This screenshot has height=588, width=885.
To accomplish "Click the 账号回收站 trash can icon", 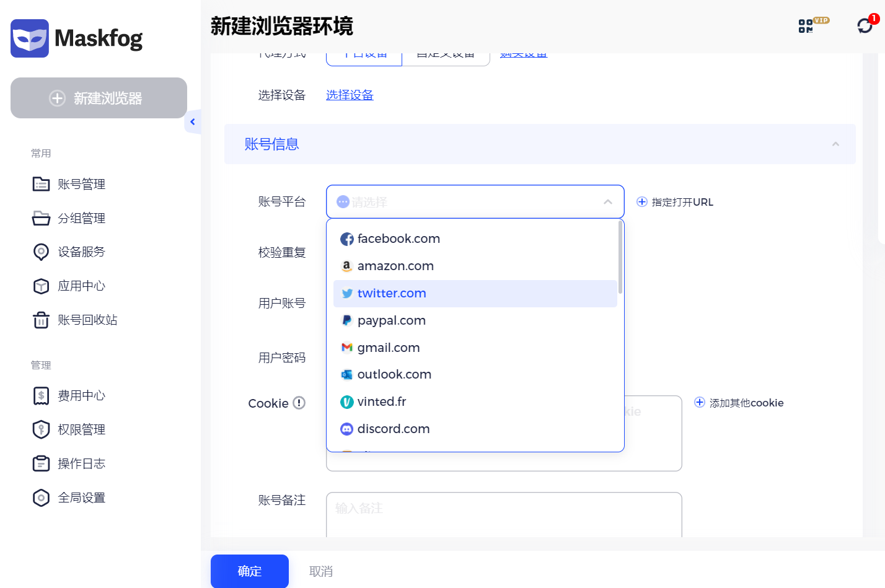I will 41,320.
